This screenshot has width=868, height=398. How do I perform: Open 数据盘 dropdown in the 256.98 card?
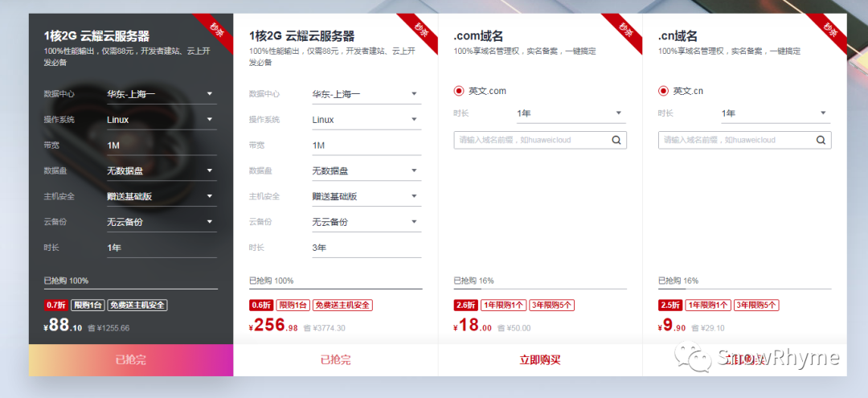pos(366,171)
